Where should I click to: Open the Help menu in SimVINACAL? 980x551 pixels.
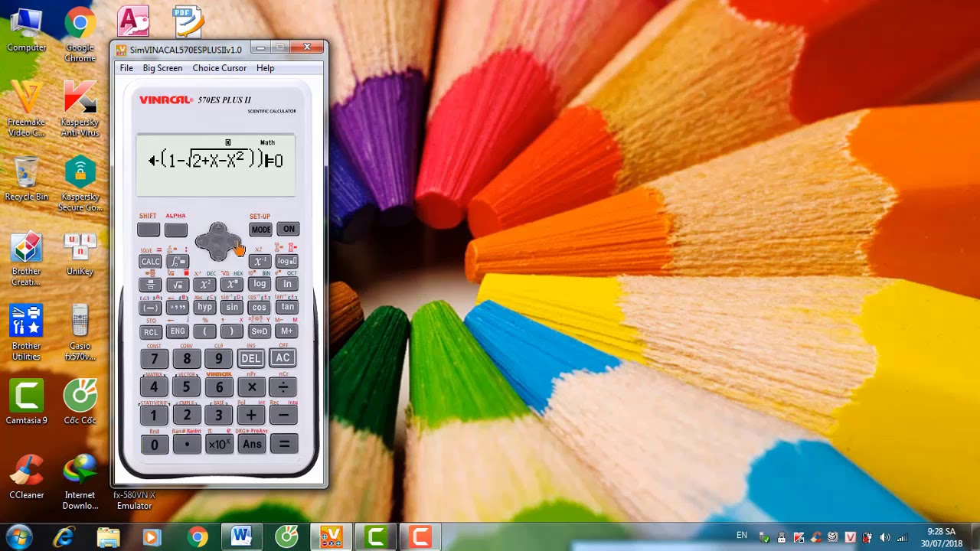(266, 68)
